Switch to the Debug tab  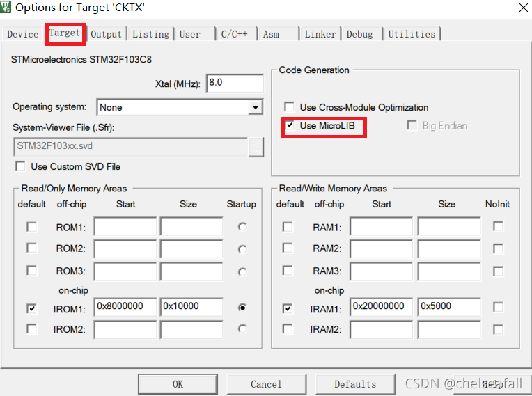(x=359, y=34)
